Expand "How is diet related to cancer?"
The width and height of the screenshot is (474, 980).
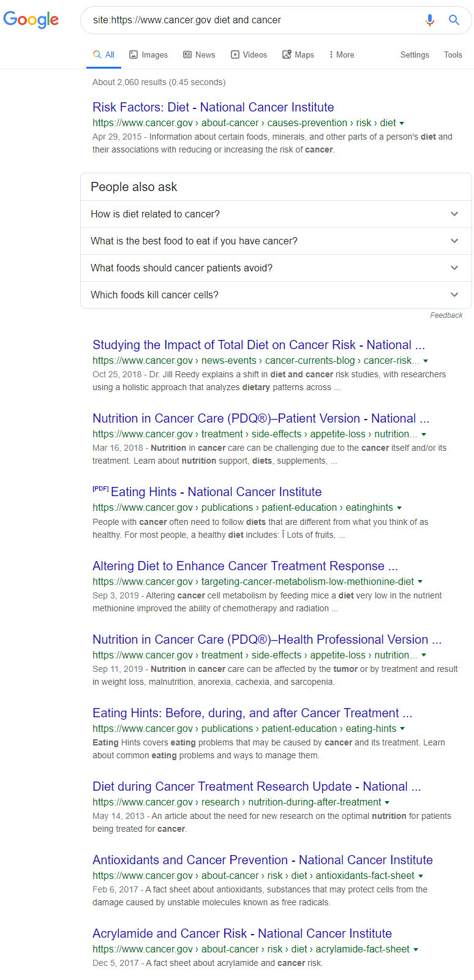276,214
